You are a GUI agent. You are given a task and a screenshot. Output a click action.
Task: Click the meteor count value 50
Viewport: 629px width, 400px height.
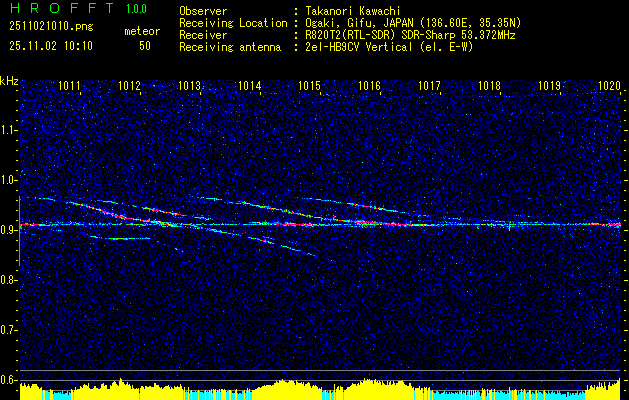[145, 46]
